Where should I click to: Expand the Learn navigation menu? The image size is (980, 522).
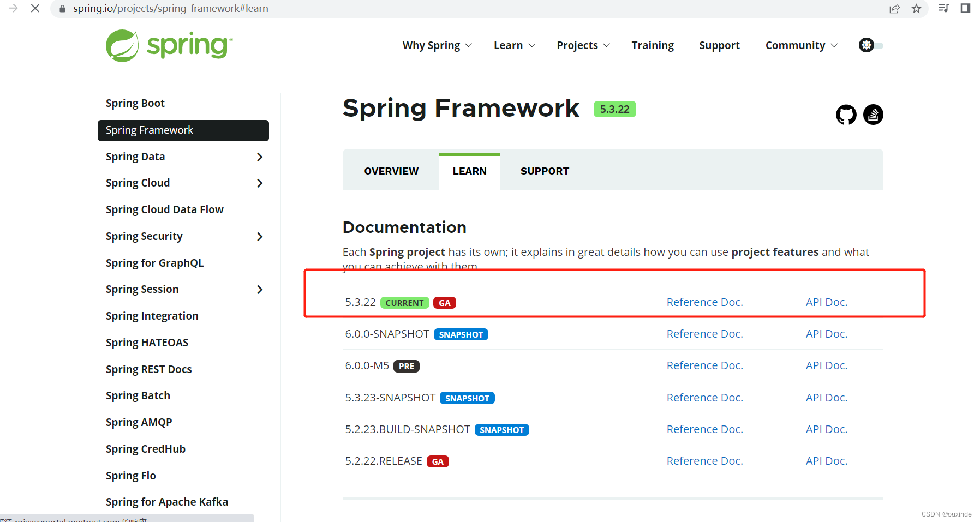tap(515, 45)
